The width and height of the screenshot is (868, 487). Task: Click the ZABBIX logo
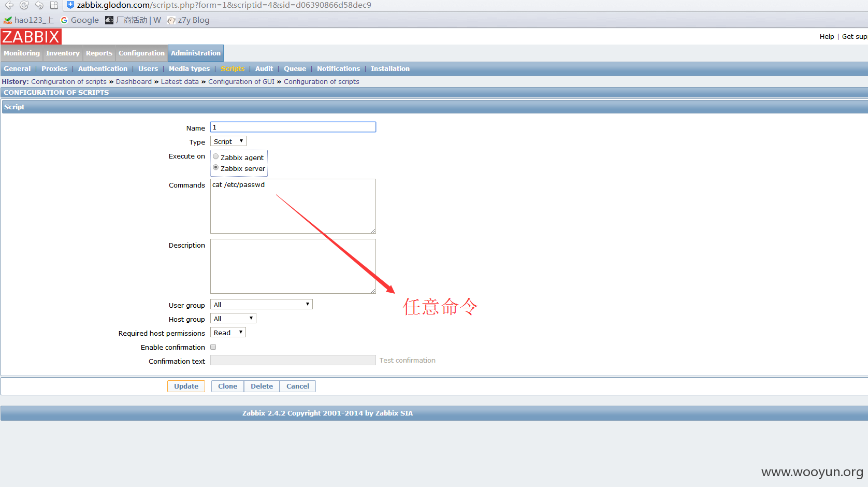31,37
